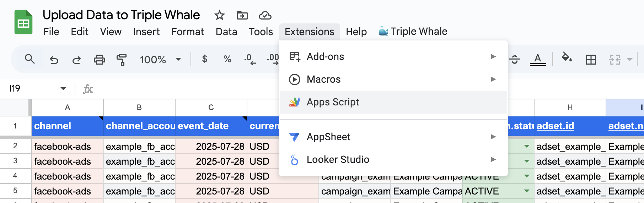Expand the Macros submenu
Viewport: 644px width, 203px height.
click(393, 79)
